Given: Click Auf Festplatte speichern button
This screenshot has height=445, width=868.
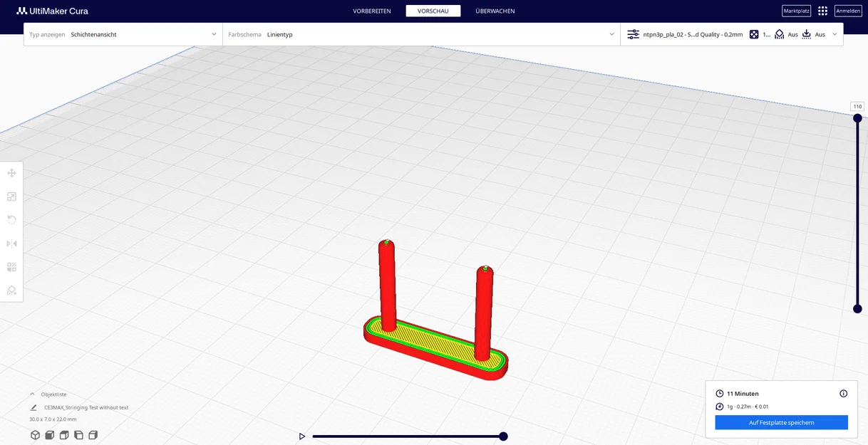Looking at the screenshot, I should pos(782,423).
